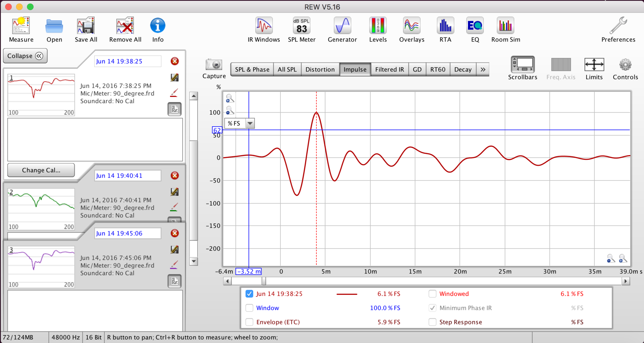Uncheck the Jun 14 19:38:25 trace

pos(249,294)
